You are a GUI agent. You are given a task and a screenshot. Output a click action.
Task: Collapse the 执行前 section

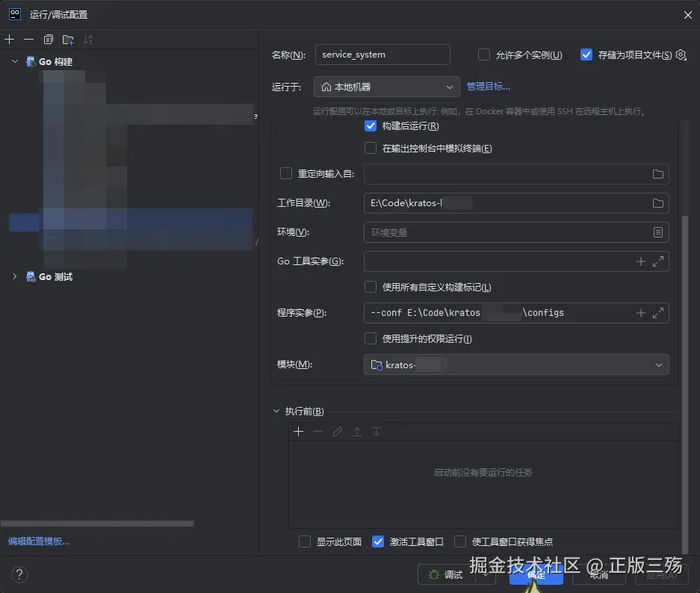276,410
